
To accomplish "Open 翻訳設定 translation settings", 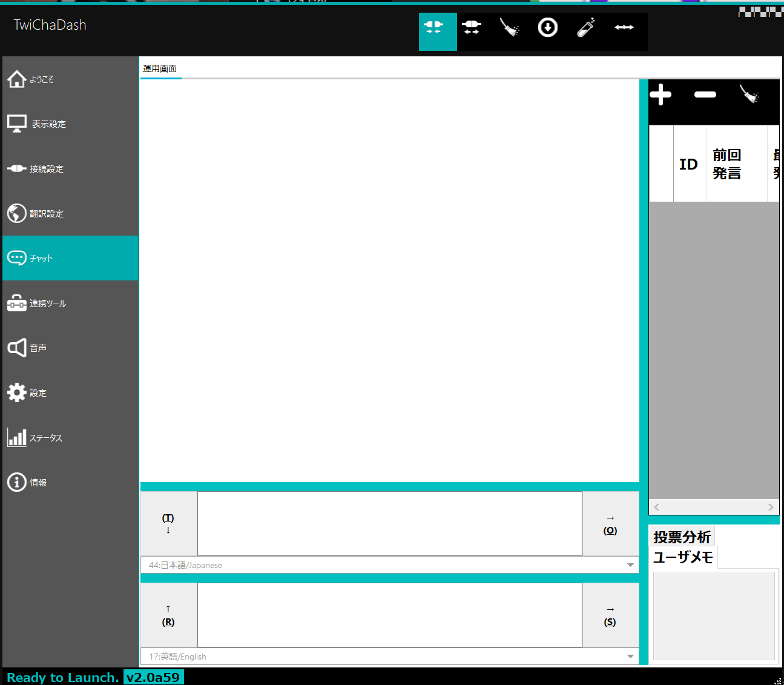I will point(70,214).
